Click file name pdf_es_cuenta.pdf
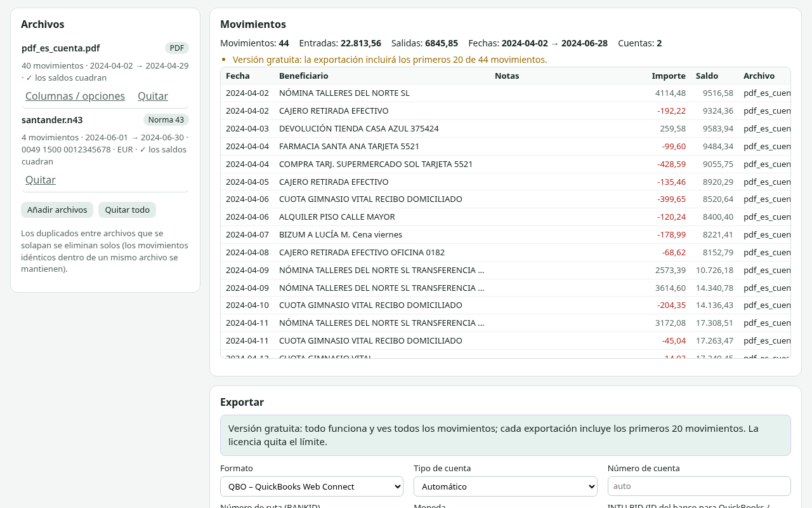812x508 pixels. pos(61,48)
